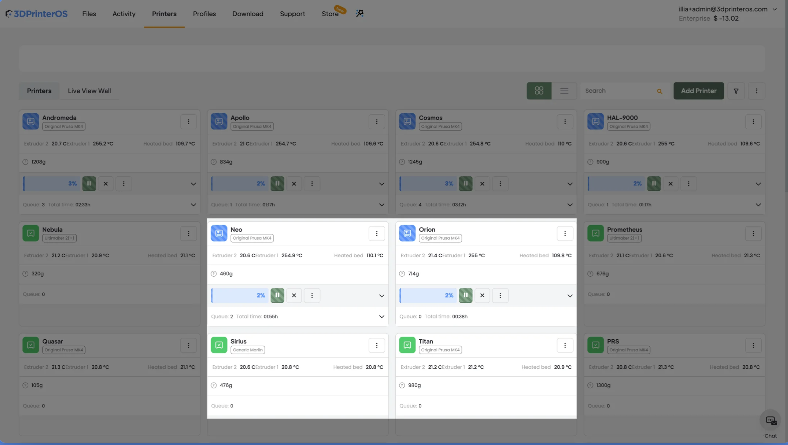Open Andromeda printer card menu
788x445 pixels.
click(x=188, y=121)
